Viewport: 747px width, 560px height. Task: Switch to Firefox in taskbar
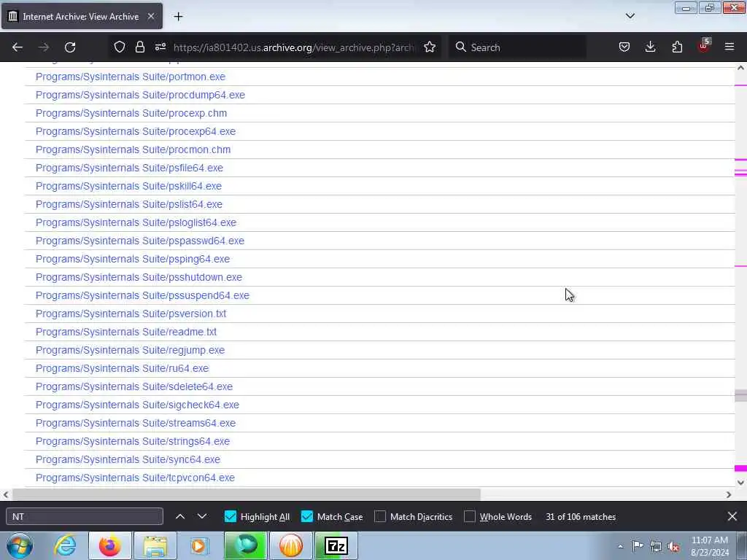[109, 545]
